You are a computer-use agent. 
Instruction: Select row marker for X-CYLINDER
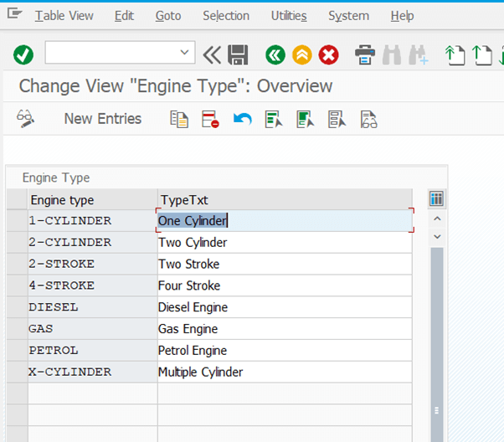pyautogui.click(x=17, y=372)
